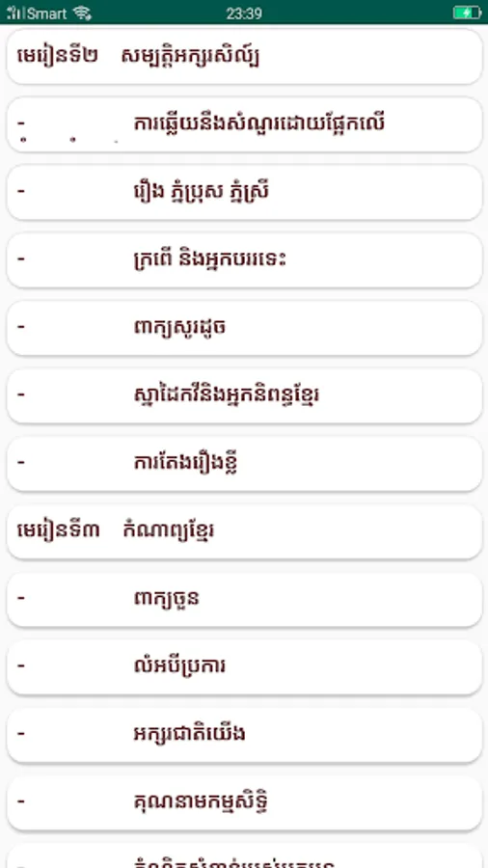The width and height of the screenshot is (488, 868).
Task: Tap the dash bullet beside ពាក្យសូរដូច
Action: [21, 327]
